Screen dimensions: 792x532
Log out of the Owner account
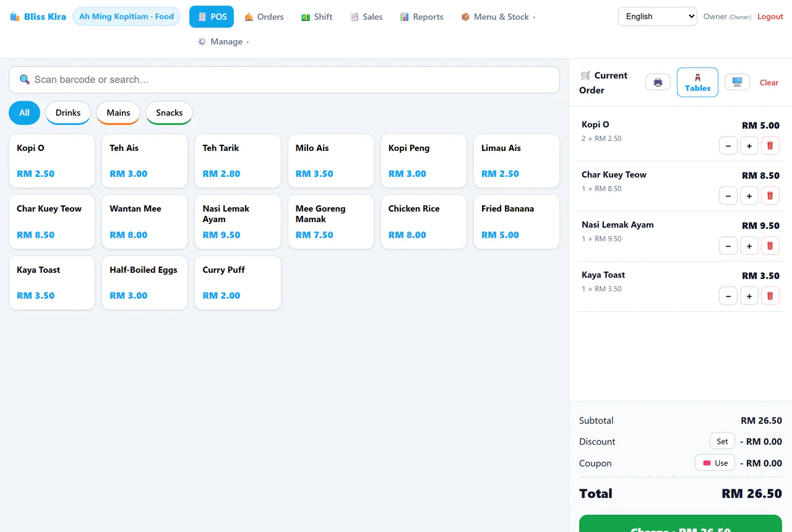tap(770, 17)
